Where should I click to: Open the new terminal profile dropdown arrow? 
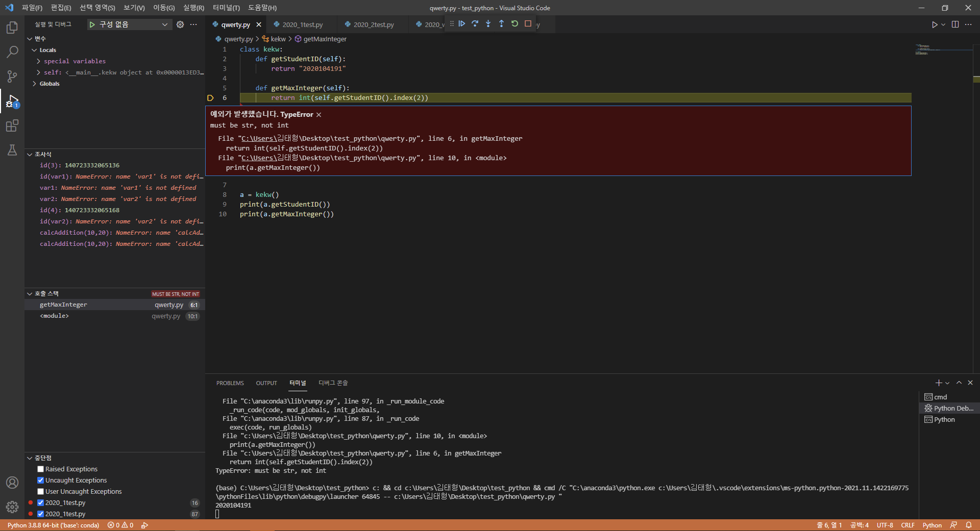point(947,383)
